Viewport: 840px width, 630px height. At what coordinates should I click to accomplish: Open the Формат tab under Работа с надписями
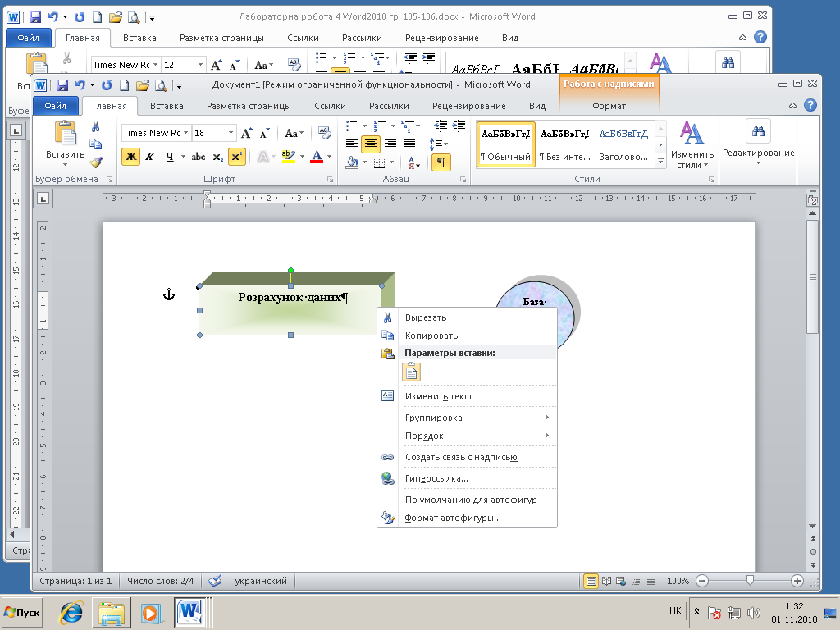click(x=609, y=106)
